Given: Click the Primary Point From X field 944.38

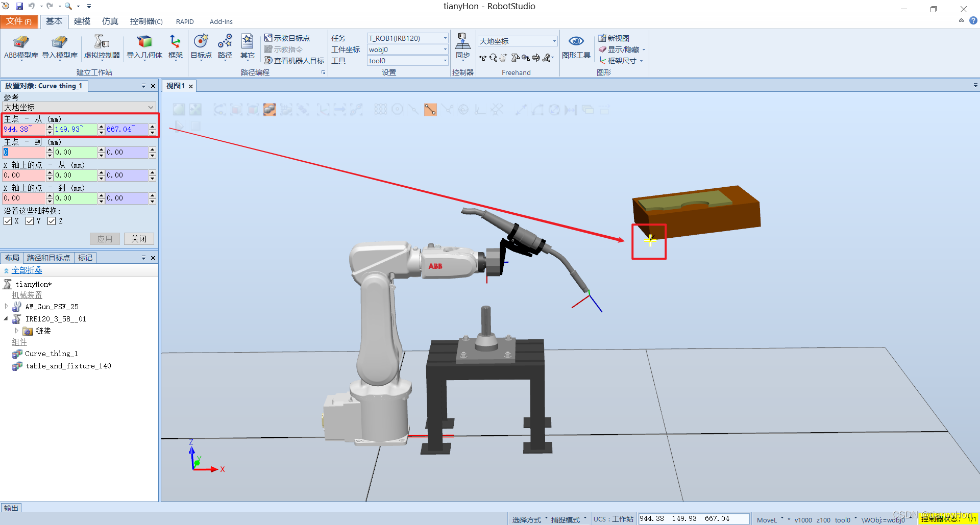Looking at the screenshot, I should point(24,130).
